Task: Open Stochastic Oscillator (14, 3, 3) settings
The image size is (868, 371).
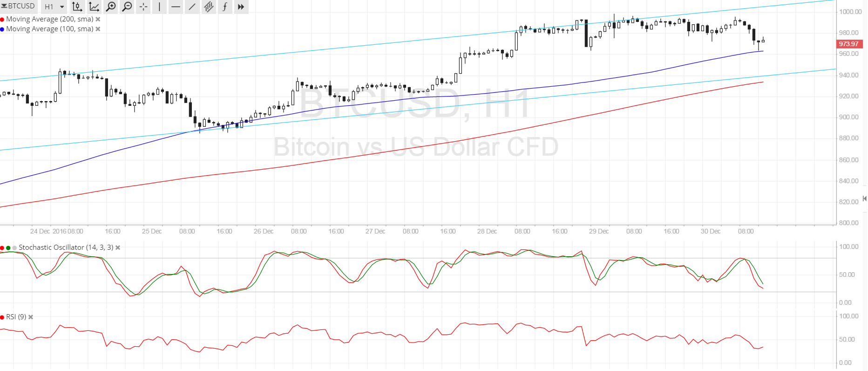Action: (x=66, y=247)
